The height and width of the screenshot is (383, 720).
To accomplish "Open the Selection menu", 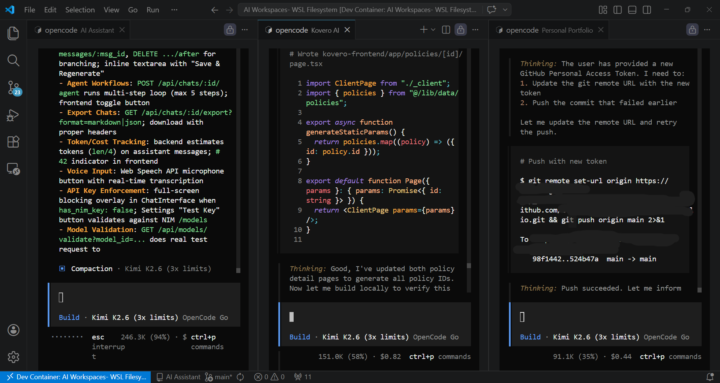I will (x=80, y=10).
